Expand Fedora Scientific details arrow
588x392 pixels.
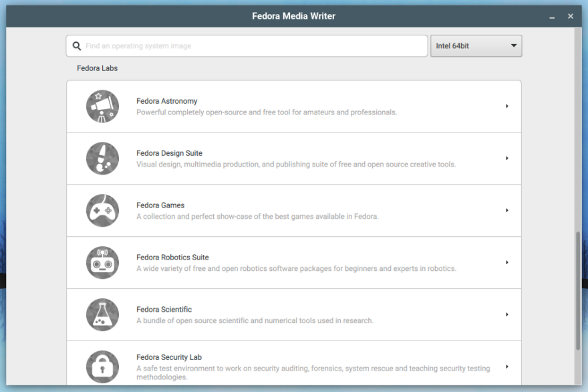click(507, 314)
